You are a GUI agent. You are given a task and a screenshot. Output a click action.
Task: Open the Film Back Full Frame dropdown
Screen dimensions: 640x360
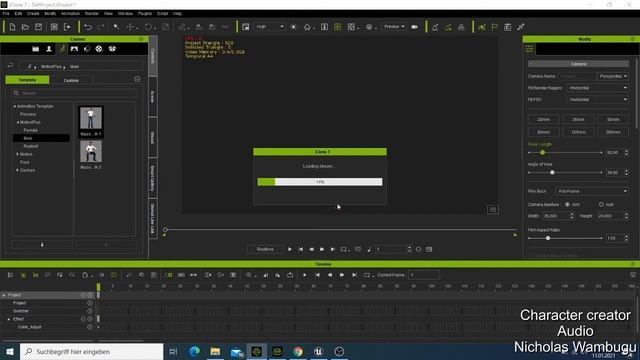tap(592, 191)
